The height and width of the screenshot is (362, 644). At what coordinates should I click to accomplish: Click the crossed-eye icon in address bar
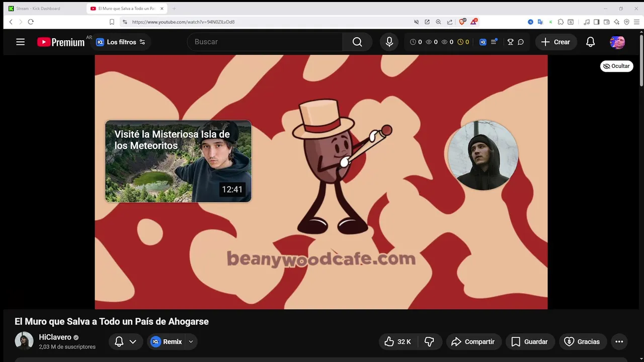pos(416,22)
